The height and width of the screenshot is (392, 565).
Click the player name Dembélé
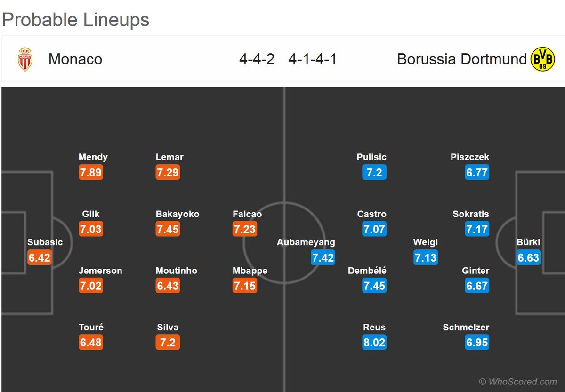click(x=367, y=271)
